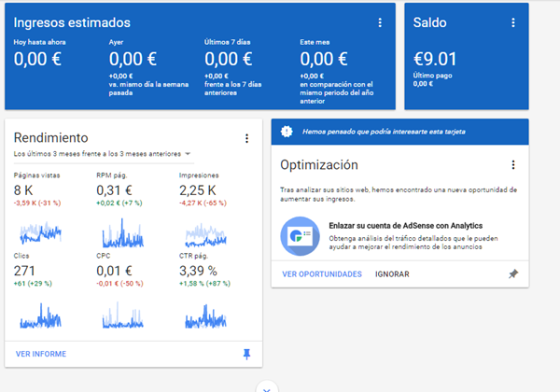This screenshot has height=392, width=560.
Task: Click the CTR pág. trend chart
Action: pyautogui.click(x=205, y=314)
